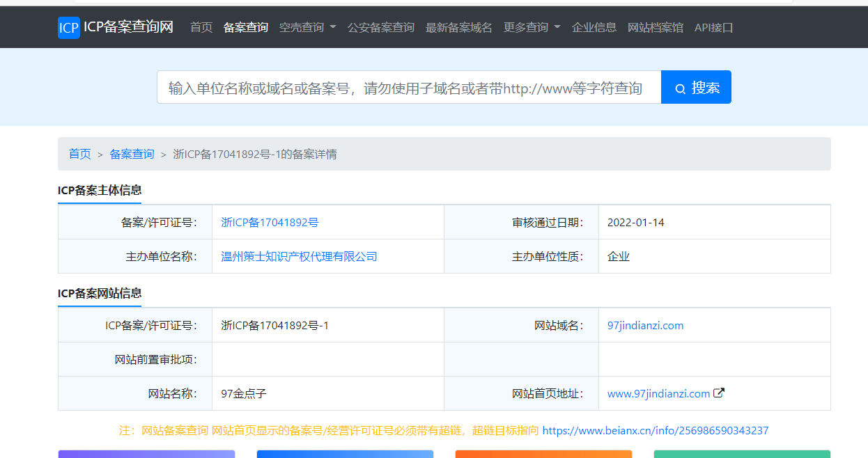The height and width of the screenshot is (458, 868).
Task: Click the 主办单位性质 label cell
Action: coord(521,256)
